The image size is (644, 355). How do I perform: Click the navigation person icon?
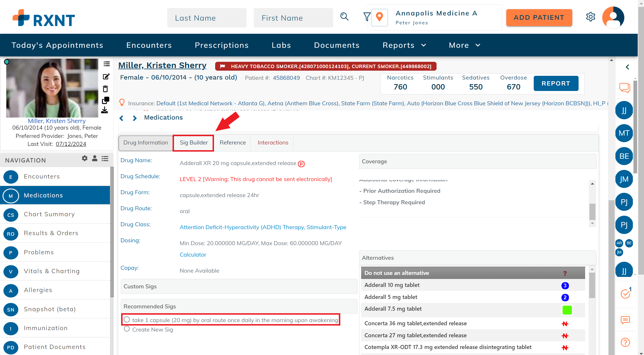(x=95, y=158)
